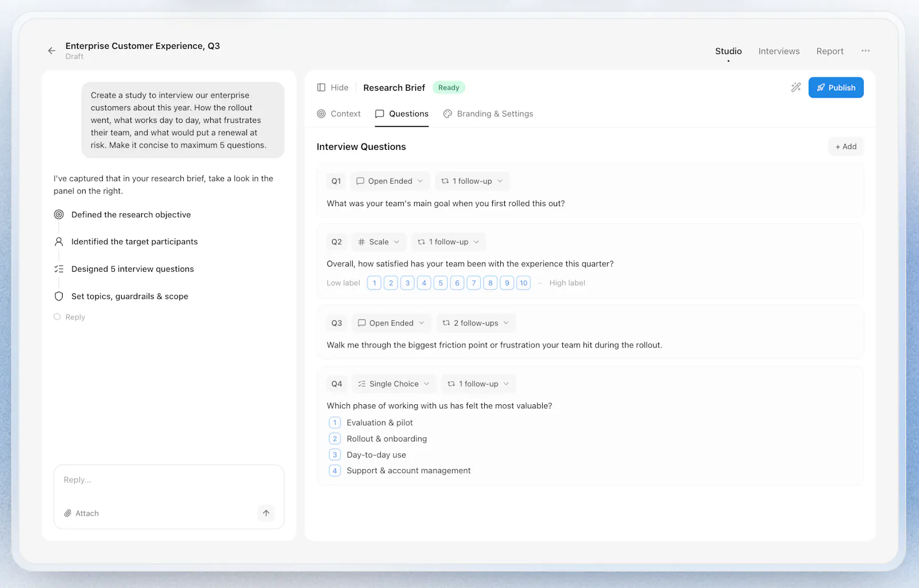Select scale value 1 in Q2
919x588 pixels.
coord(374,283)
